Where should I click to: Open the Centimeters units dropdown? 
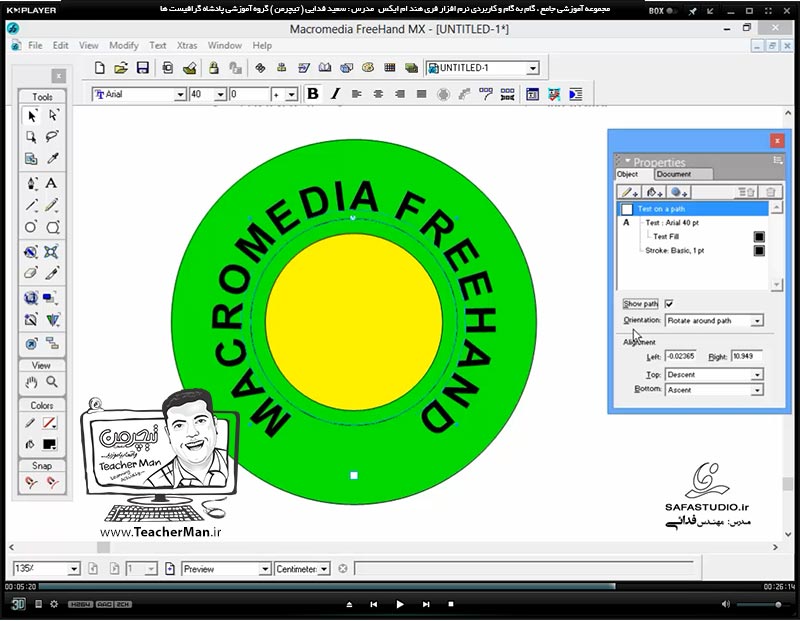coord(324,569)
